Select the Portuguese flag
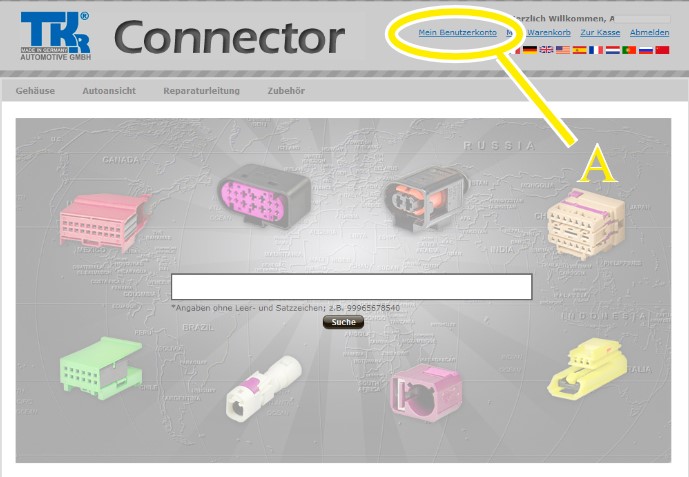 coord(629,50)
